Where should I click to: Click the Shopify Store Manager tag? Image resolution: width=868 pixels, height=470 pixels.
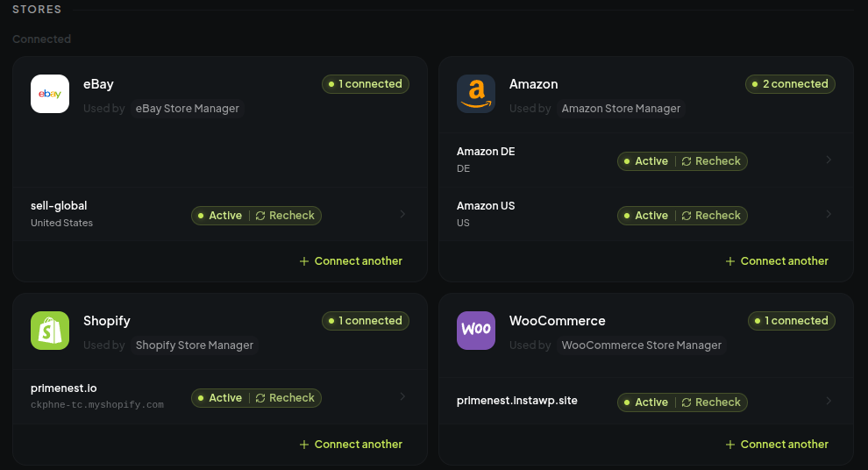(x=195, y=345)
